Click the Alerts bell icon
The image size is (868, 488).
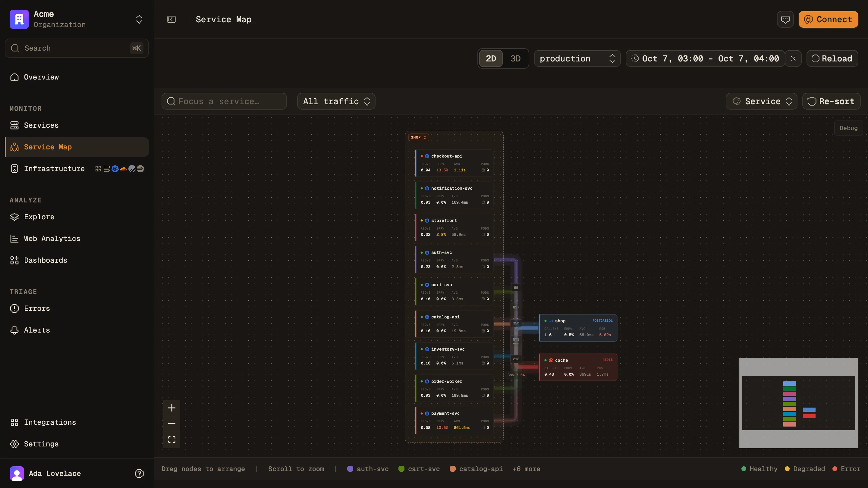tap(14, 330)
